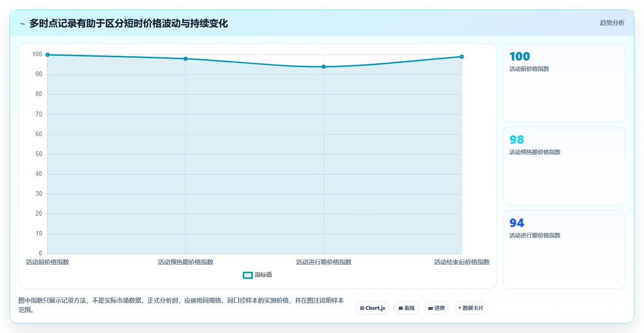Viewport: 644px width, 333px height.
Task: Click the 94 value card number
Action: click(x=516, y=223)
